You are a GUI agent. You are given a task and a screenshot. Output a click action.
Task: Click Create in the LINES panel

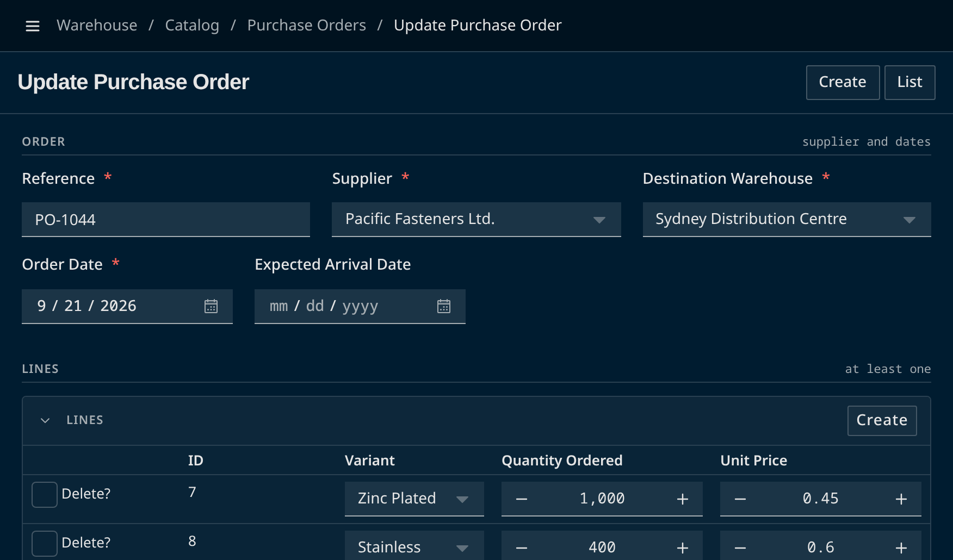pyautogui.click(x=882, y=421)
